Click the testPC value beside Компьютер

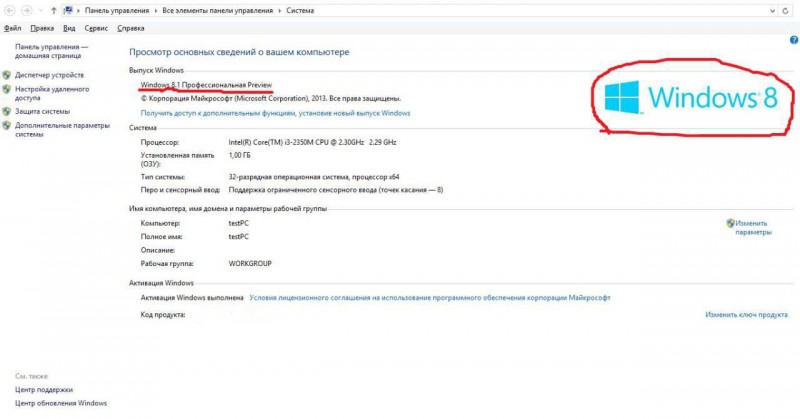point(238,223)
